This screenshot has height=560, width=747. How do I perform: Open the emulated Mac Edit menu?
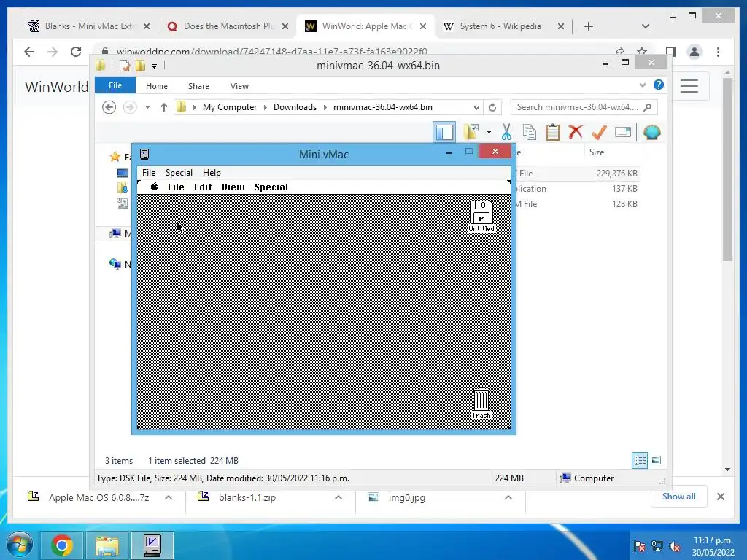203,187
